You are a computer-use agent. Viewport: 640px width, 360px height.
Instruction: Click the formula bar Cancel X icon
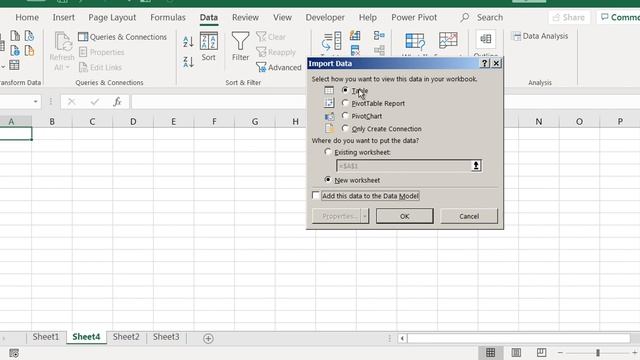coord(71,102)
